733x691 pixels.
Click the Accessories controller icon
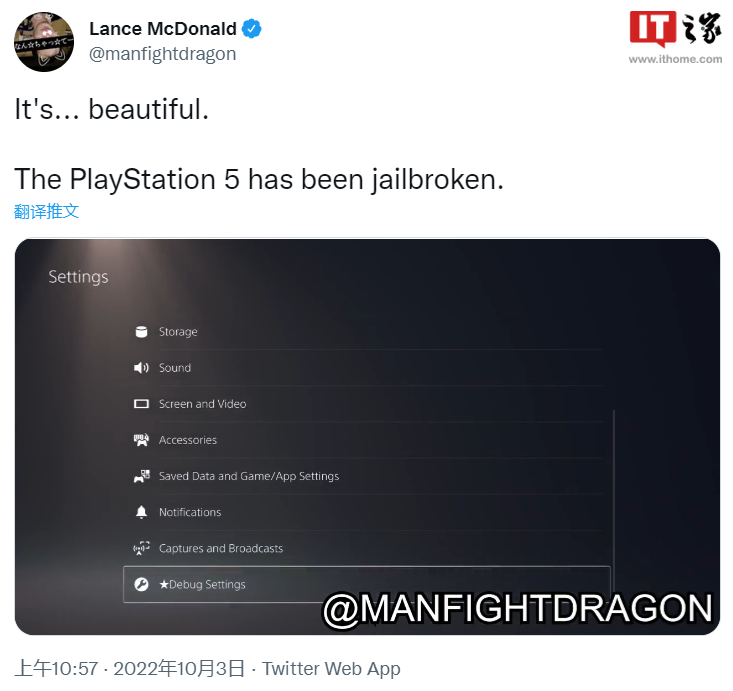click(x=141, y=440)
